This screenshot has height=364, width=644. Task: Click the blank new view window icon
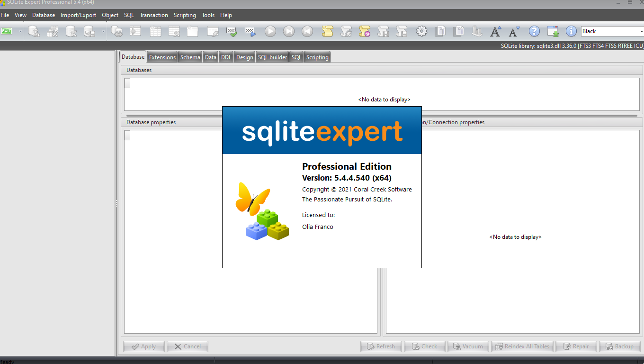[x=192, y=31]
